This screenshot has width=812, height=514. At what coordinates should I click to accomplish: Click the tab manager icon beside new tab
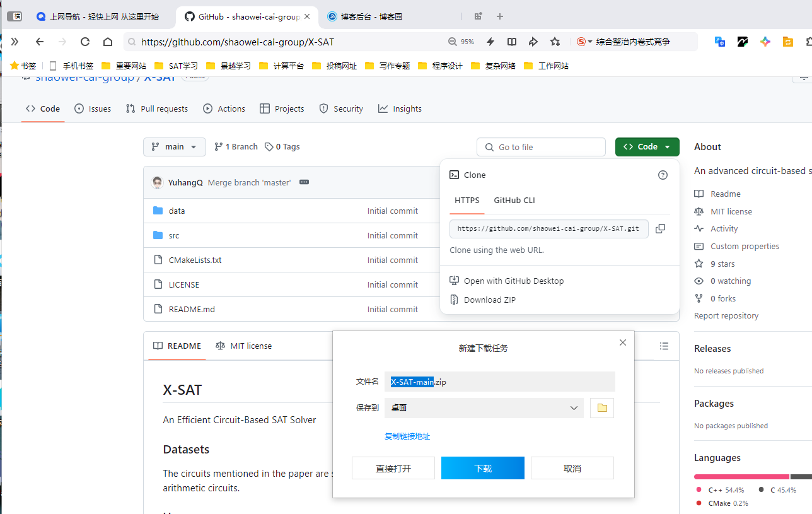pyautogui.click(x=478, y=16)
